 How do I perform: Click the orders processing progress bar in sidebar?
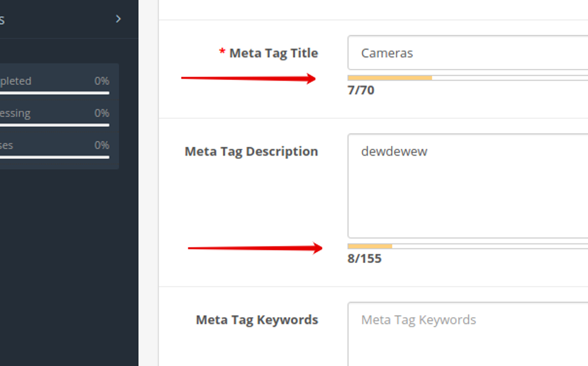[55, 125]
